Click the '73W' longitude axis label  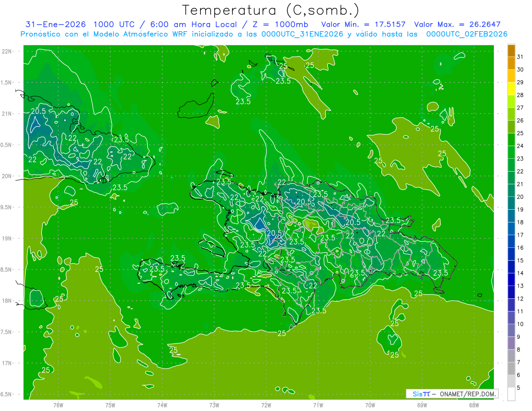pyautogui.click(x=214, y=405)
